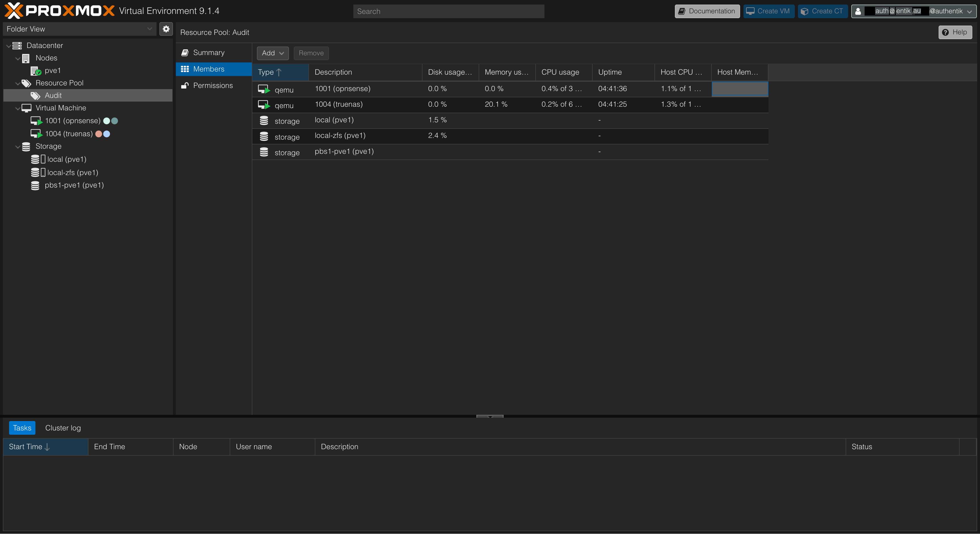Click the red tag dot on truenas
This screenshot has height=534, width=980.
(98, 134)
